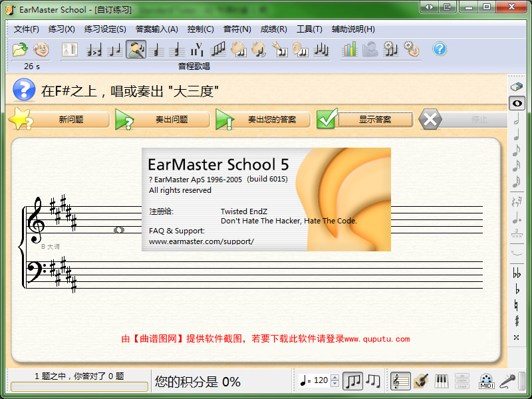Click the 奏出问题 button
Screen dimensions: 532x399
pyautogui.click(x=162, y=120)
